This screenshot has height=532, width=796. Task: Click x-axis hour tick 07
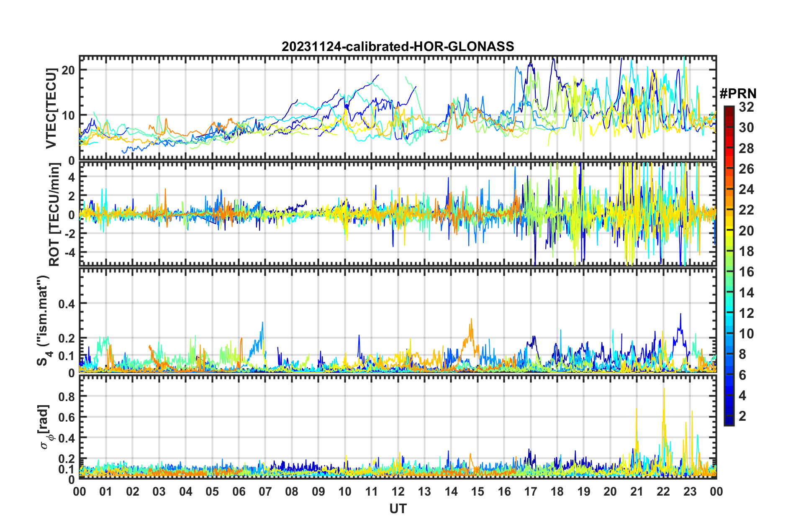coord(265,491)
